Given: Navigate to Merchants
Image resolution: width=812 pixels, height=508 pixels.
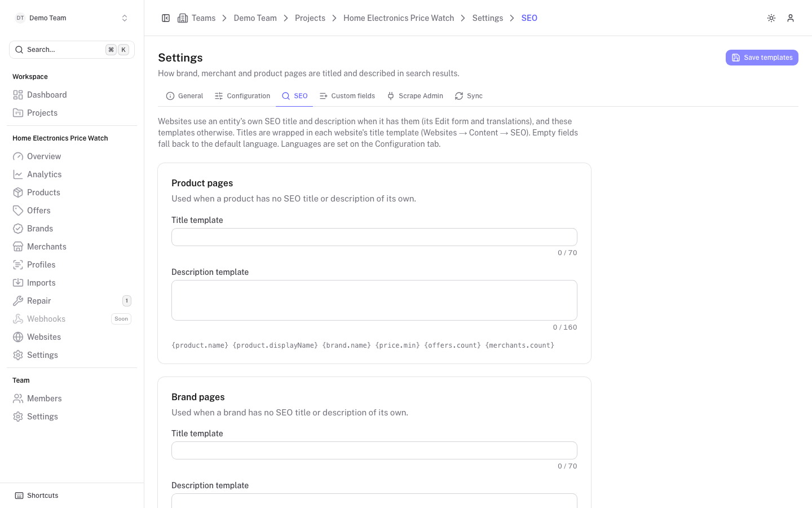Looking at the screenshot, I should click(72, 247).
